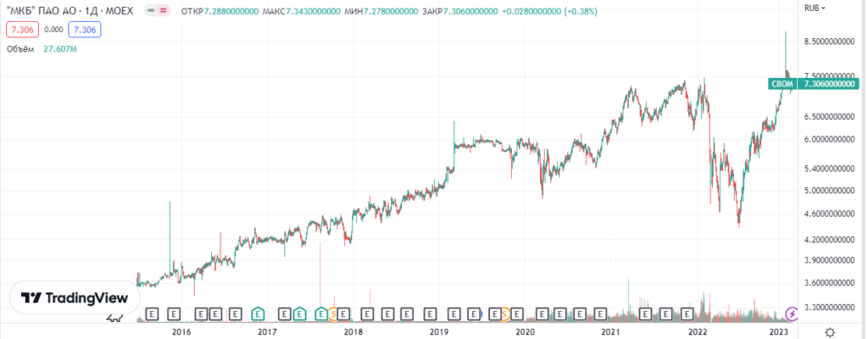Click the gray market status pill icon

click(x=151, y=10)
